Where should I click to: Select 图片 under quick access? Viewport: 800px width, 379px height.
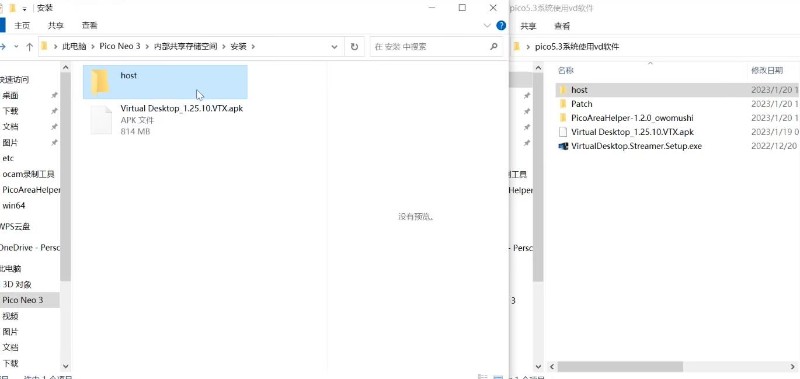(x=10, y=143)
